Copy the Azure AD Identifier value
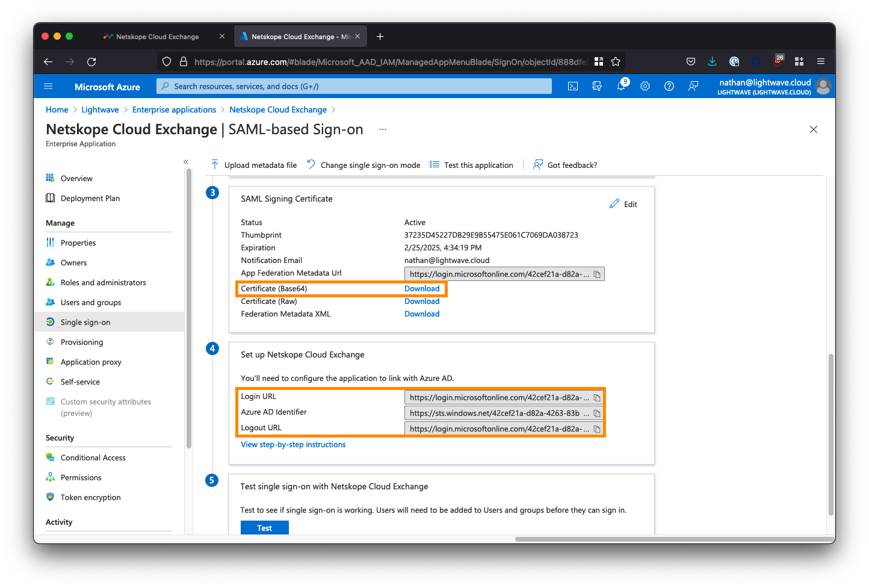This screenshot has height=588, width=869. click(x=597, y=413)
